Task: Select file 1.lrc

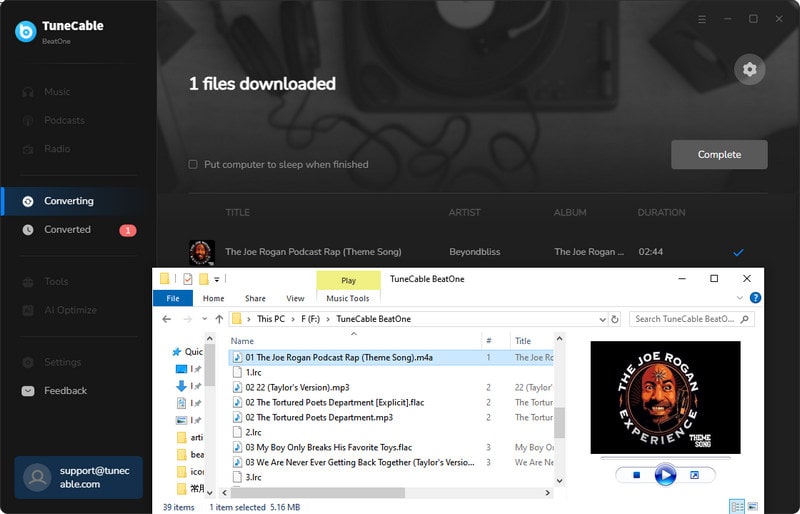Action: (x=253, y=373)
